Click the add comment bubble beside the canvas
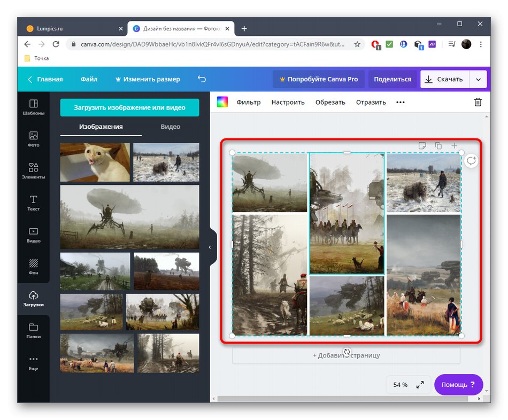Screen dimensions: 508x420 tap(471, 161)
